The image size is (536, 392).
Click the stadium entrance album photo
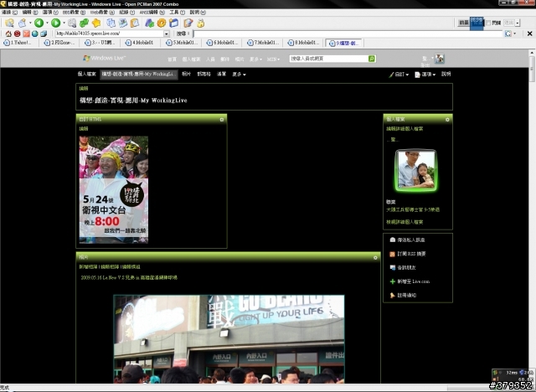point(229,339)
